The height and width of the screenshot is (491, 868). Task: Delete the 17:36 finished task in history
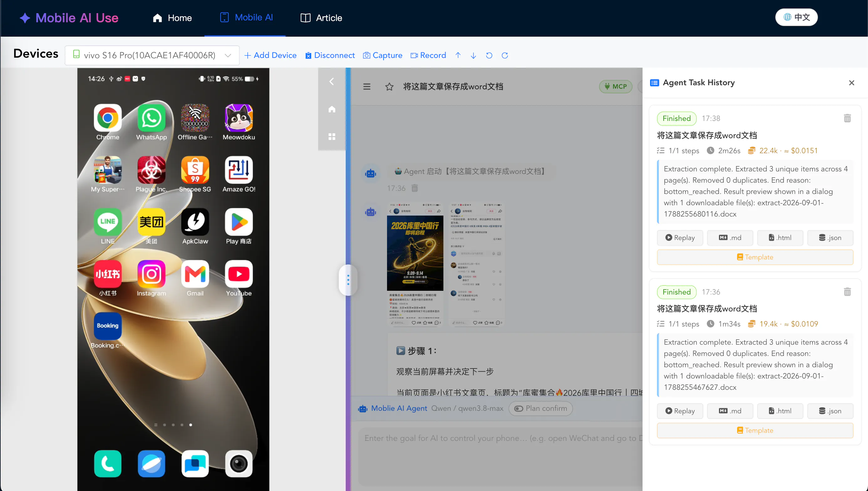pyautogui.click(x=847, y=292)
